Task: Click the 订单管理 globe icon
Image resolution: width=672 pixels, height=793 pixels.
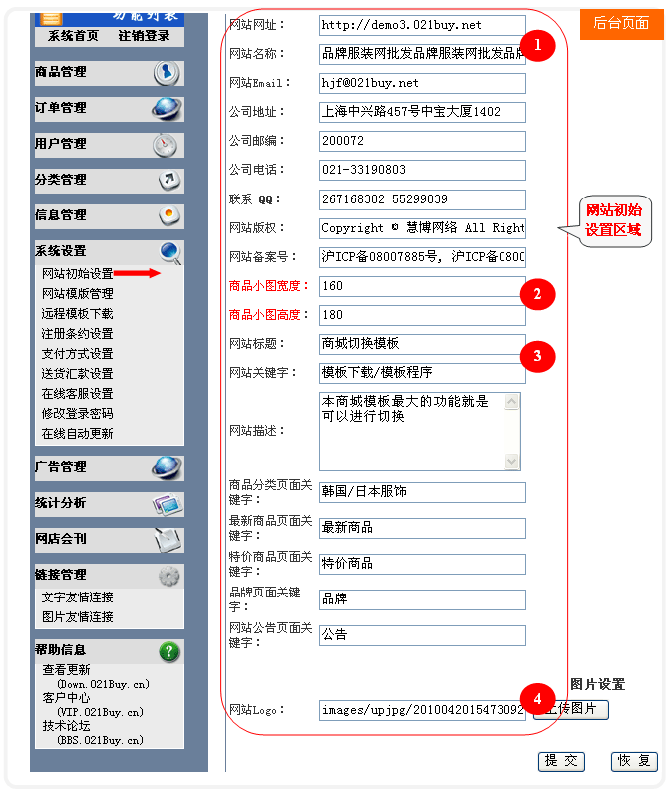Action: pyautogui.click(x=167, y=109)
